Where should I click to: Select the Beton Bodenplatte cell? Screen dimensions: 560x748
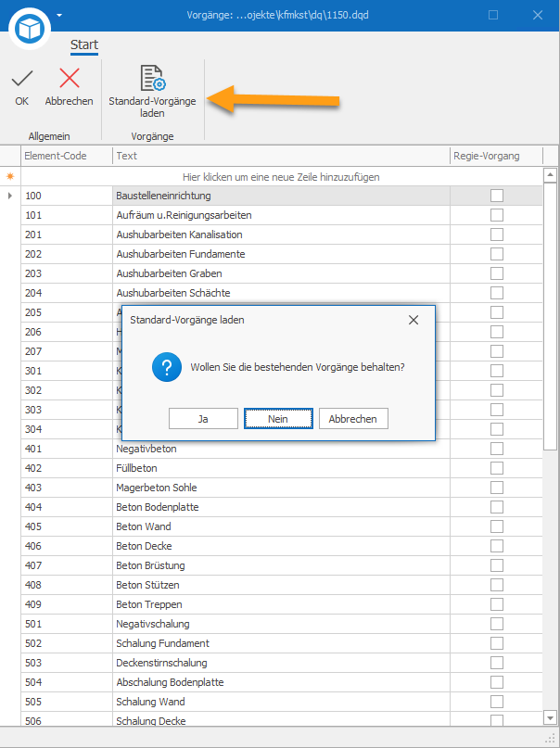(x=281, y=507)
